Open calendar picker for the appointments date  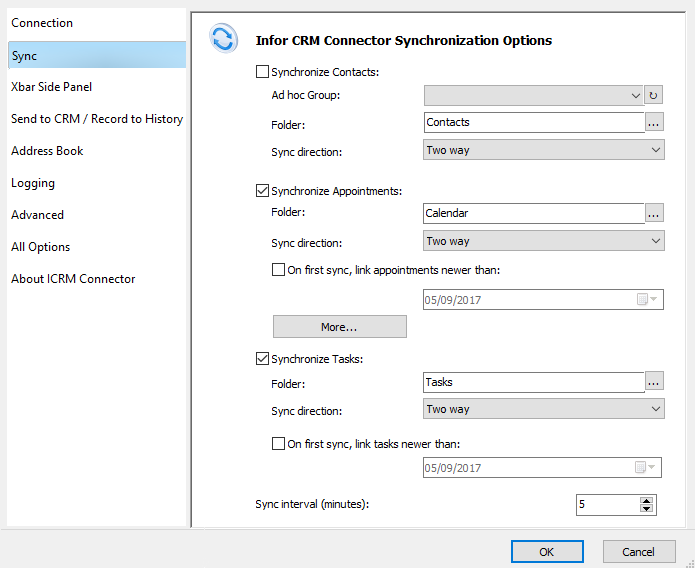point(647,300)
